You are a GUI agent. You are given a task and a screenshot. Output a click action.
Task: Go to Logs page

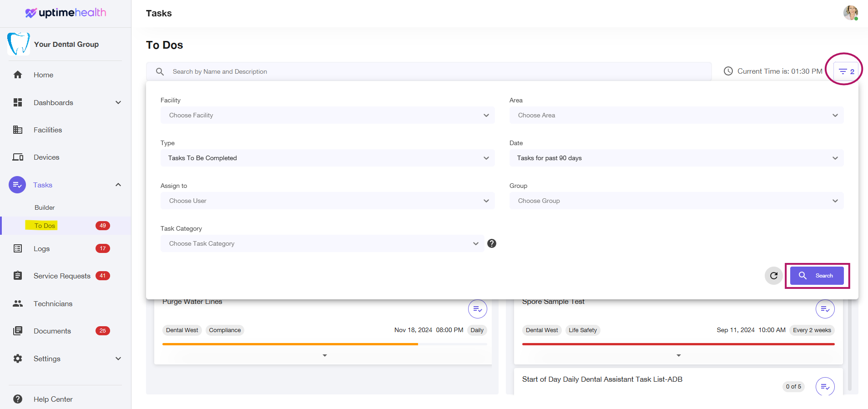pos(42,248)
